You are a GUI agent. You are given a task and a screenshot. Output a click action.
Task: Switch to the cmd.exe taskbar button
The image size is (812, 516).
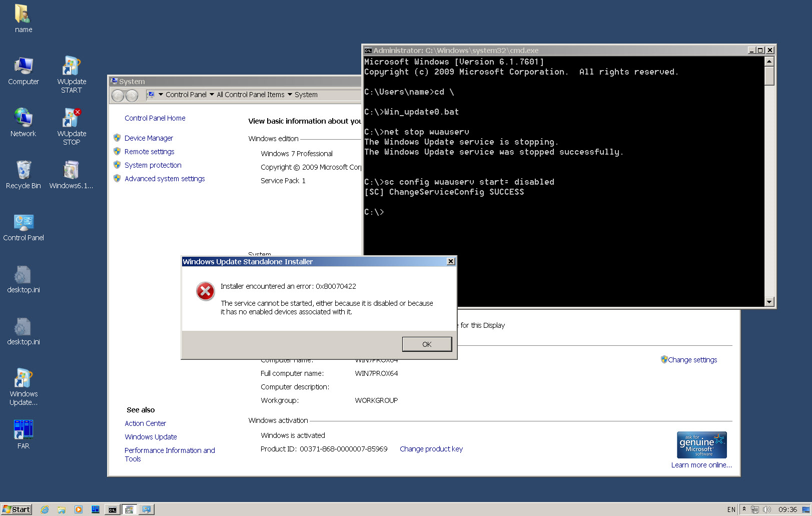[x=113, y=509]
